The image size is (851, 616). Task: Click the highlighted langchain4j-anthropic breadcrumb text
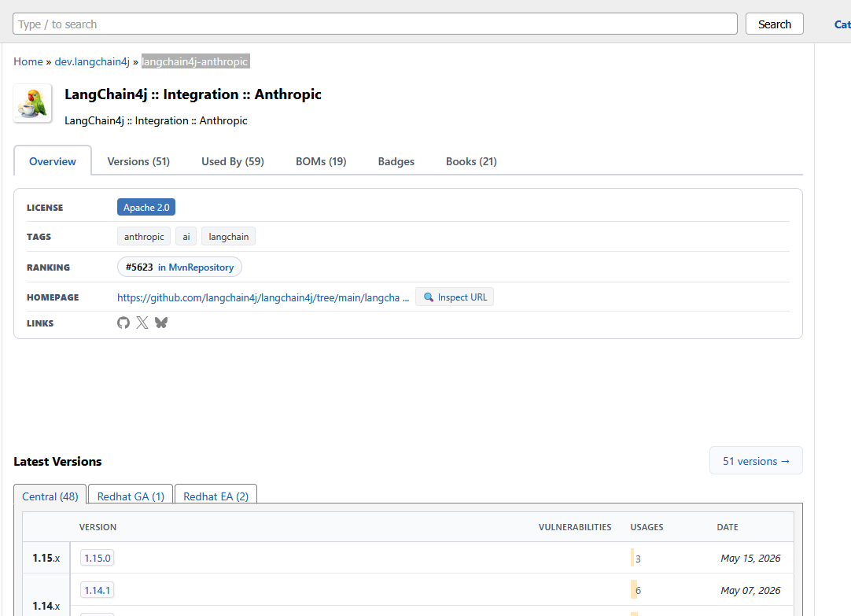[x=195, y=61]
